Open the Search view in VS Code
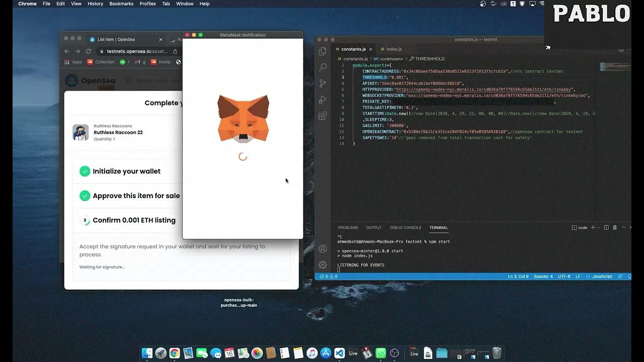The width and height of the screenshot is (644, 362). 323,67
